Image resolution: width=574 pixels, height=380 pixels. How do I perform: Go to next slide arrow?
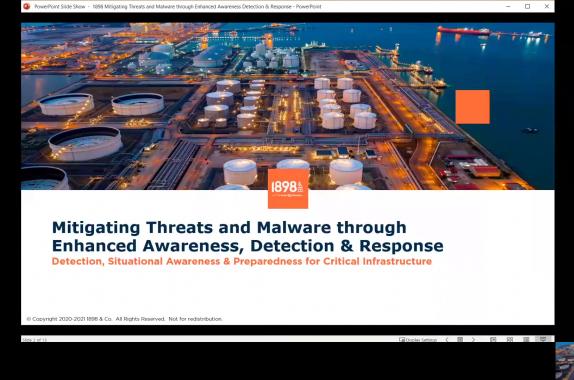(473, 340)
